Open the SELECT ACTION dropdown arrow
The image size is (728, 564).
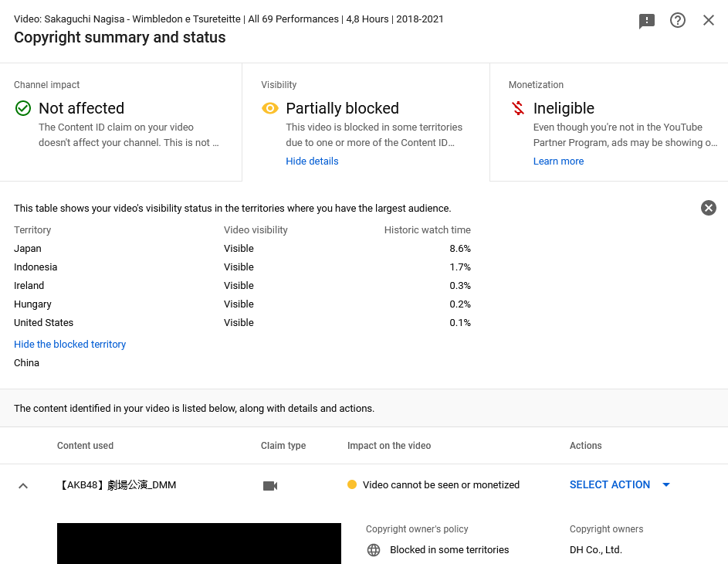(x=666, y=484)
